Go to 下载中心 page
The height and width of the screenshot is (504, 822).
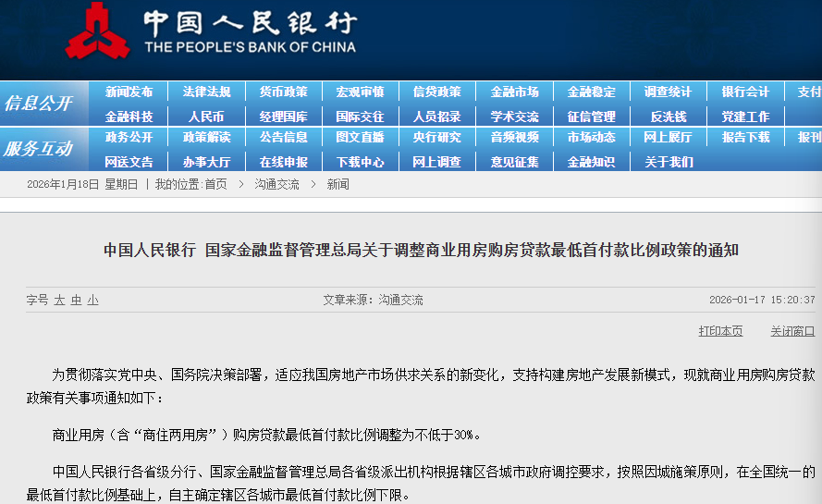pyautogui.click(x=360, y=162)
